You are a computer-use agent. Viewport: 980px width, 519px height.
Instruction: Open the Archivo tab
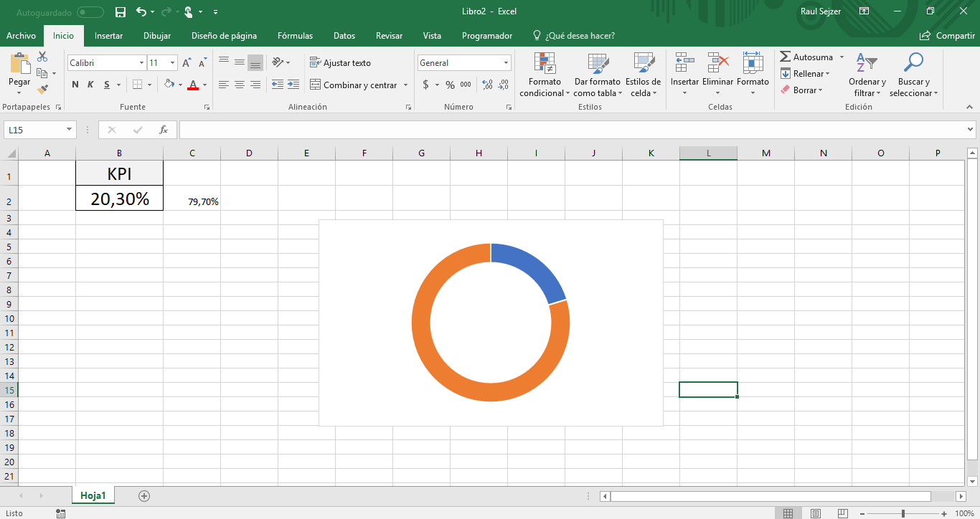21,36
